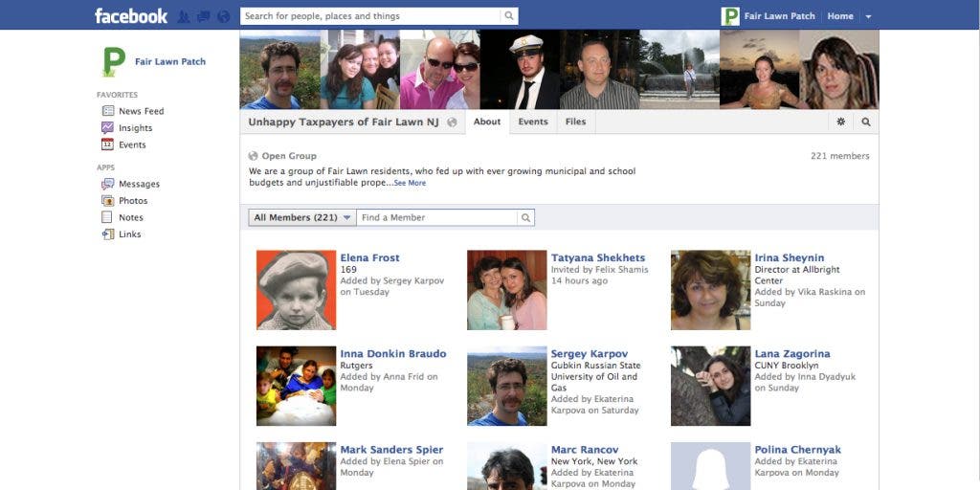Switch to the Events tab

click(x=533, y=122)
